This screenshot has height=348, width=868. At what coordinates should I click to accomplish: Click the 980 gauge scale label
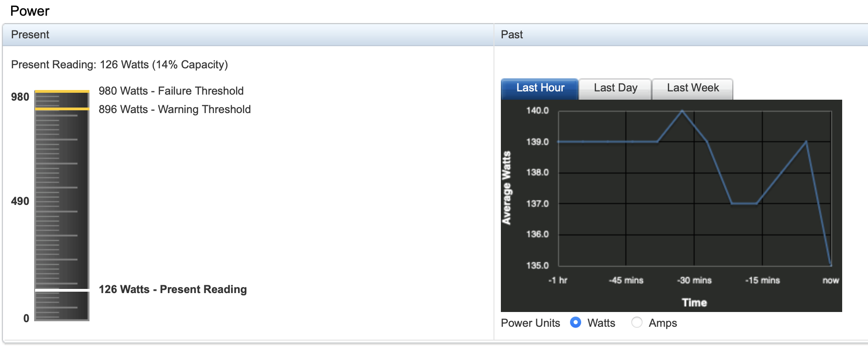[x=20, y=97]
